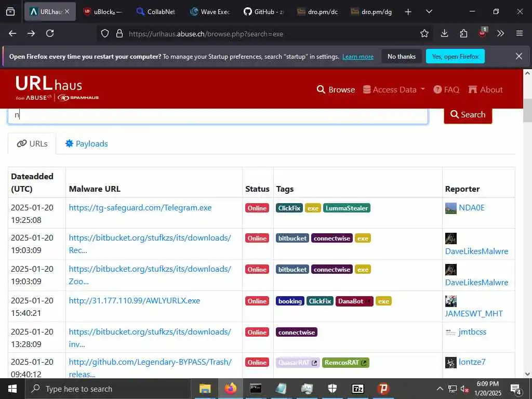Open reporter JAMESWT_MHT profile
The height and width of the screenshot is (399, 532).
click(474, 313)
